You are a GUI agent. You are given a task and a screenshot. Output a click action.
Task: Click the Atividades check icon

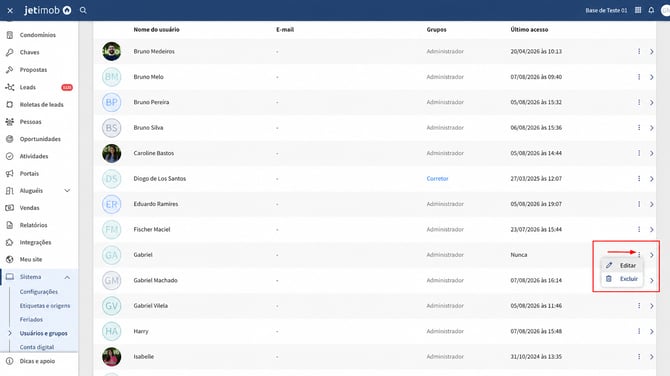coord(9,156)
